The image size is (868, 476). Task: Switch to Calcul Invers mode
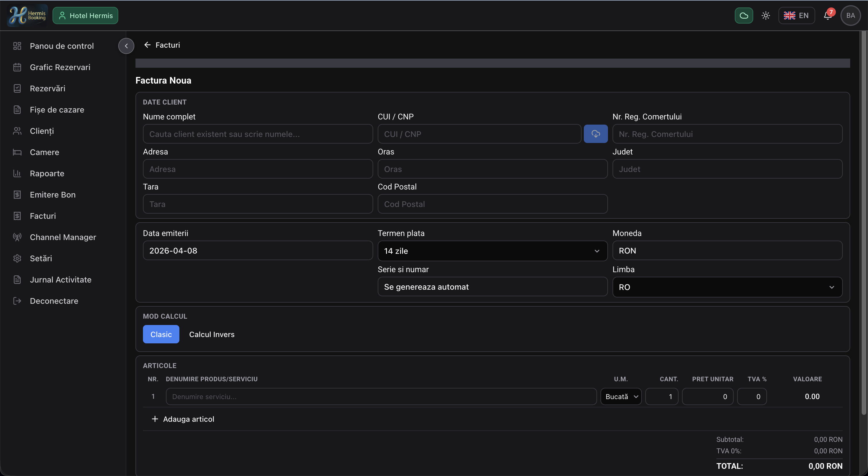coord(212,334)
